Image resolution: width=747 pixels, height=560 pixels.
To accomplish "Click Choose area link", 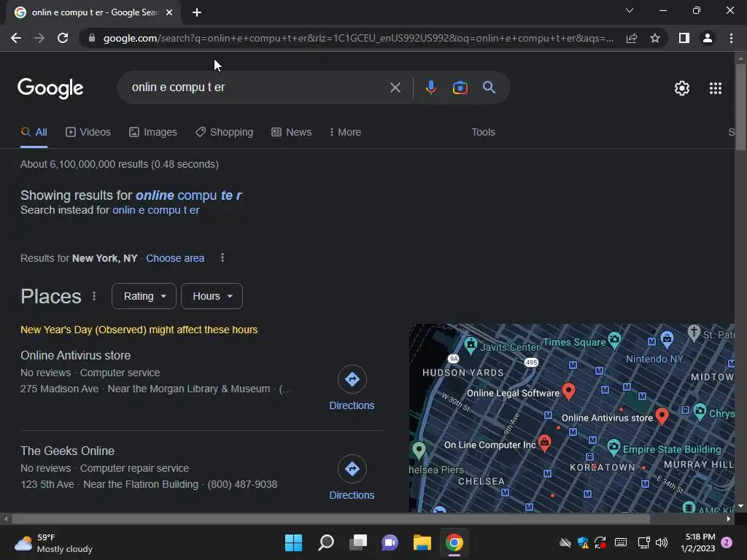I will [x=175, y=258].
